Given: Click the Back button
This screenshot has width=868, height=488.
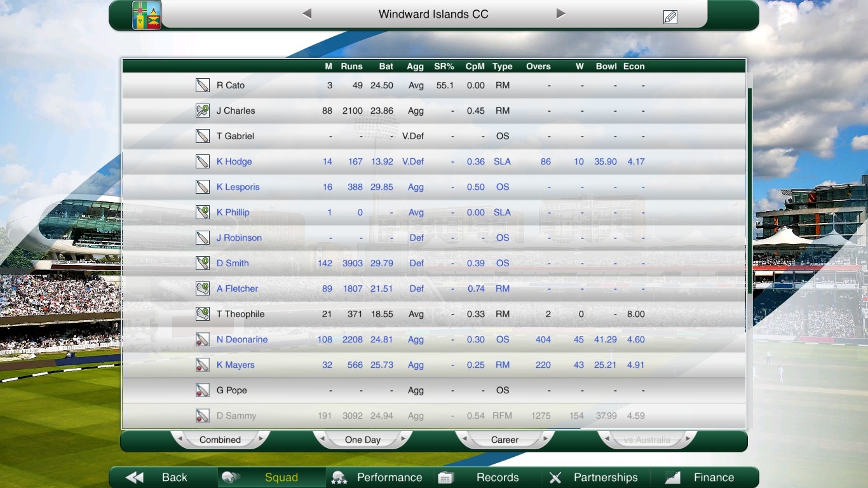Looking at the screenshot, I should tap(164, 478).
